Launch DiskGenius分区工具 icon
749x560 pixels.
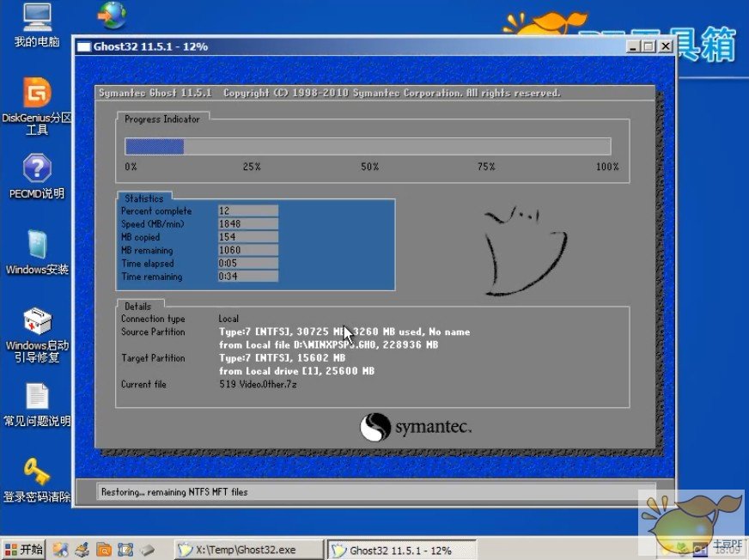tap(37, 107)
